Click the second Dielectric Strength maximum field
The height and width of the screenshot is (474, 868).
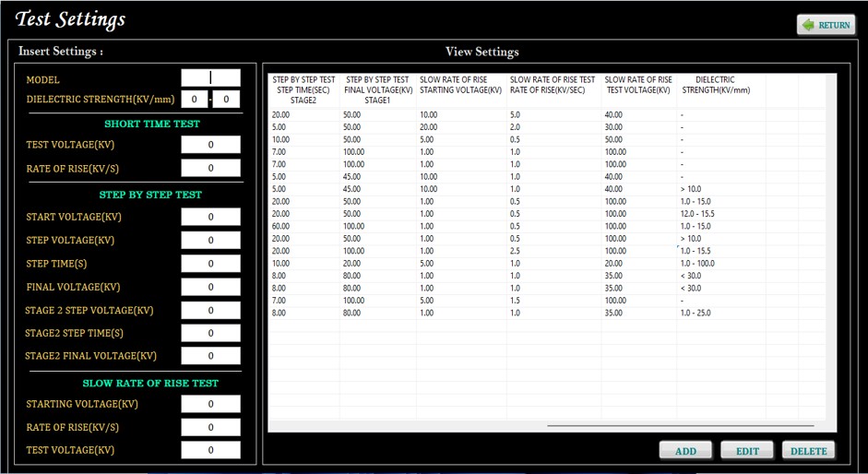(226, 100)
